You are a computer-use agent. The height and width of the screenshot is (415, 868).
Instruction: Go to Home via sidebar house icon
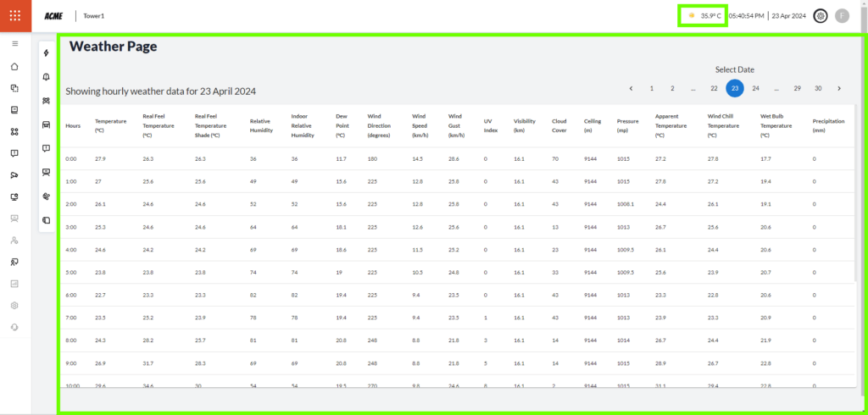click(x=14, y=66)
